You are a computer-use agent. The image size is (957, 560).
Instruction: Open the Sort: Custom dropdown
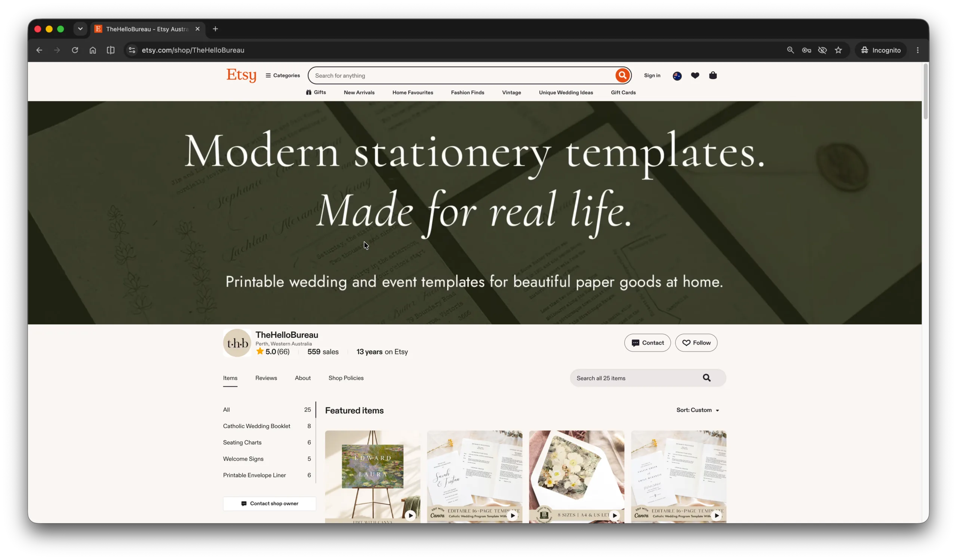pyautogui.click(x=698, y=410)
